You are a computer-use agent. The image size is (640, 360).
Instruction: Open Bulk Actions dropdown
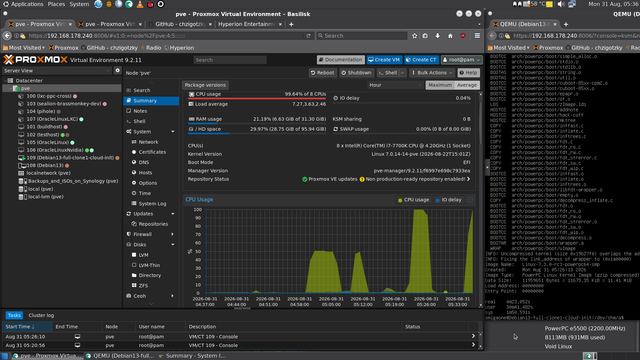pyautogui.click(x=432, y=73)
